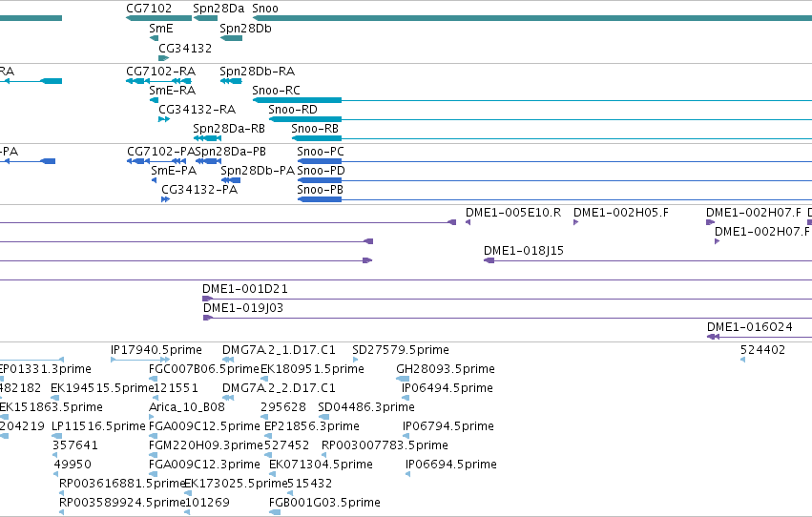Select the 527452 EST label
812x517 pixels.
pos(286,445)
